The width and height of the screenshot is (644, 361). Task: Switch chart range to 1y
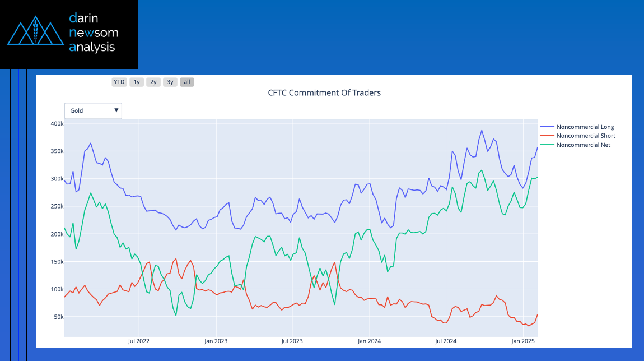tap(137, 82)
